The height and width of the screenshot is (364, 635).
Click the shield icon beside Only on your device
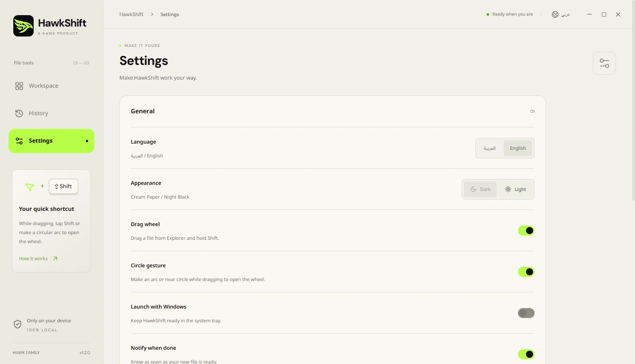(18, 324)
